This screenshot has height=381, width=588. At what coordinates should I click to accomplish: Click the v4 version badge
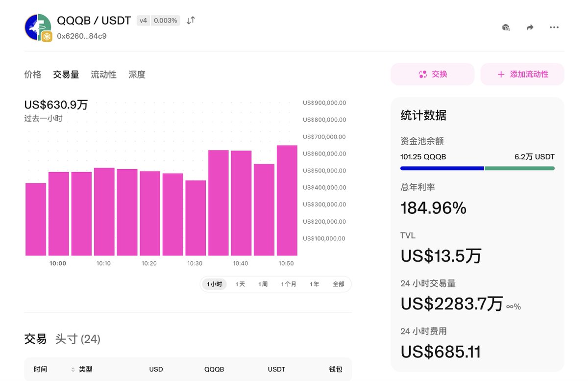[143, 21]
